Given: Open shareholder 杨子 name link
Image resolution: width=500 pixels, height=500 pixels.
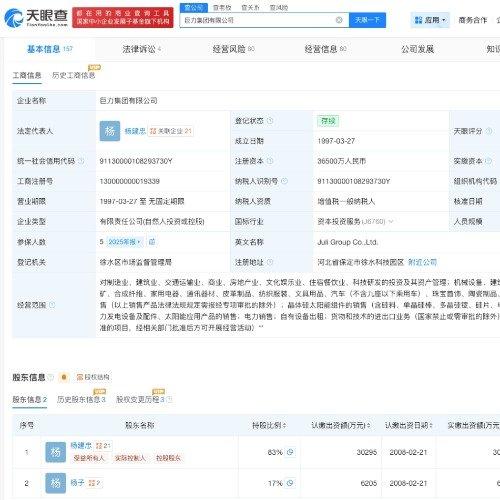Looking at the screenshot, I should tap(77, 483).
